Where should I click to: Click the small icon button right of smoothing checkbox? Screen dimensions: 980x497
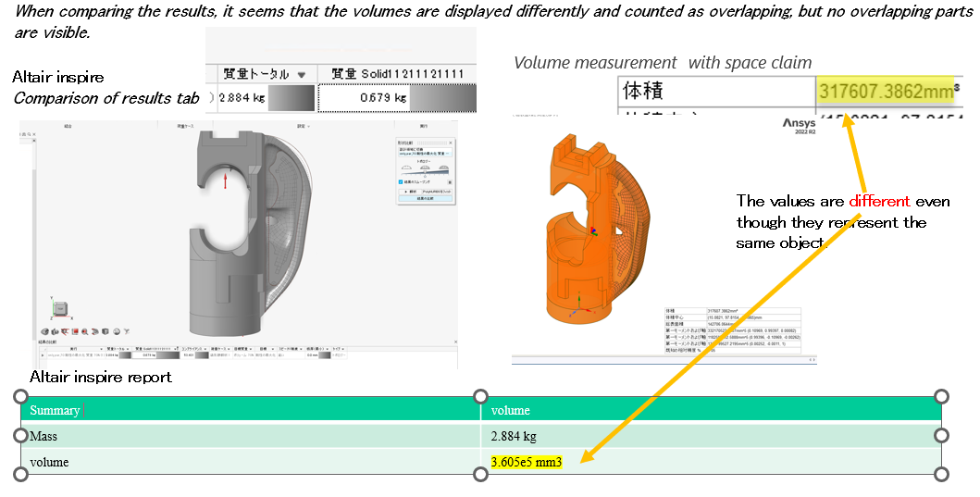[x=450, y=182]
